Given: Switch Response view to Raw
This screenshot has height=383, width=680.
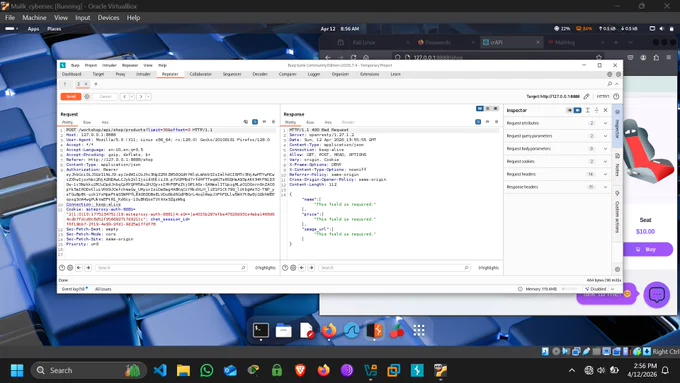Looking at the screenshot, I should (310, 122).
